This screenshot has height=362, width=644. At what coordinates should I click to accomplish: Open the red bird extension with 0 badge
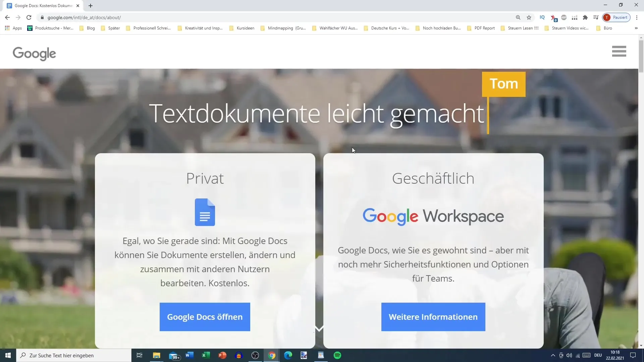click(553, 18)
